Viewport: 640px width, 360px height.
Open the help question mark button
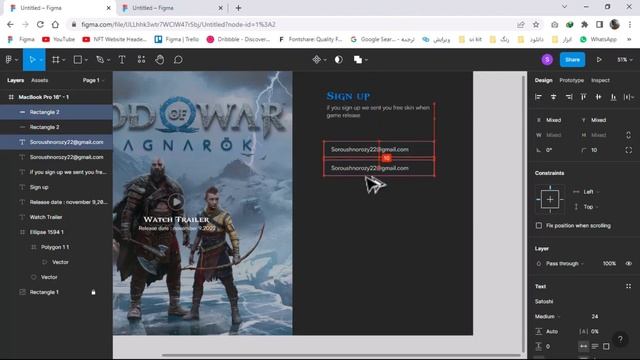point(620,339)
